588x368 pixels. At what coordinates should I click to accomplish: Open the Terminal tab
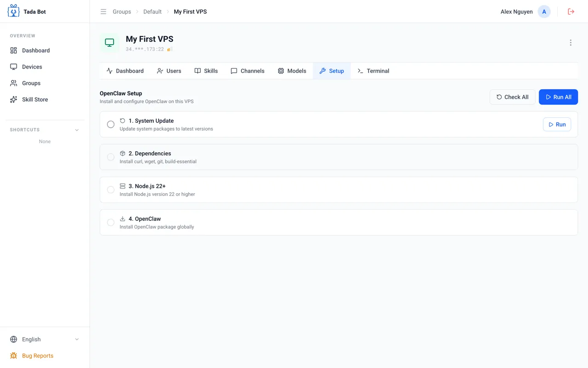[373, 71]
